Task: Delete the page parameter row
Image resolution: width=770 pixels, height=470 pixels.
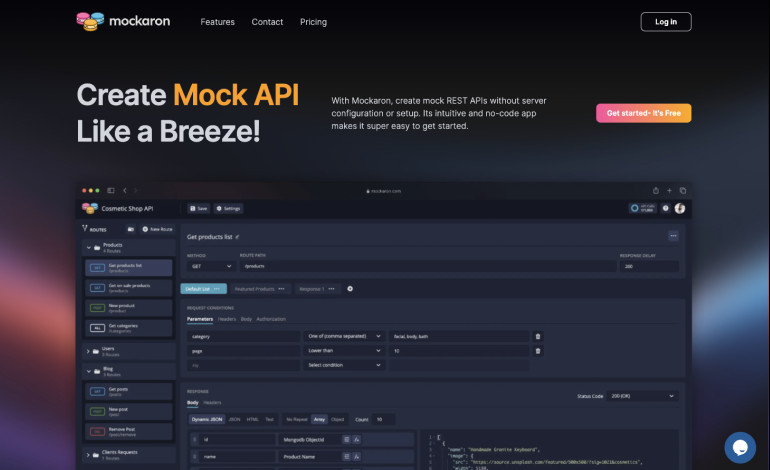Action: pos(538,351)
